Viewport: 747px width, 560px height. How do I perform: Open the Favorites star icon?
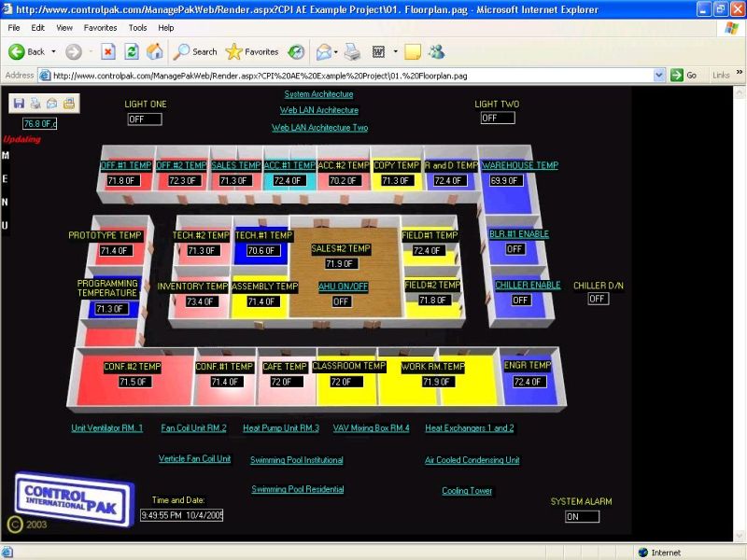pos(233,51)
